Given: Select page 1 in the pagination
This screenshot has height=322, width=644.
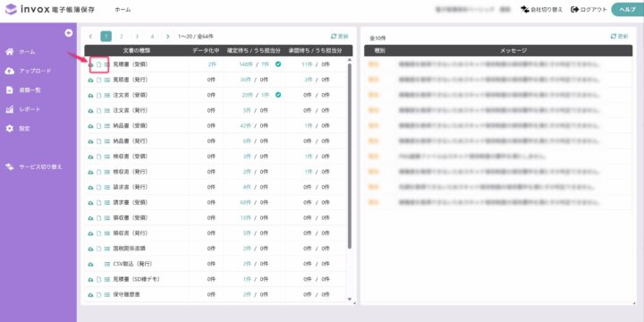Looking at the screenshot, I should [106, 37].
